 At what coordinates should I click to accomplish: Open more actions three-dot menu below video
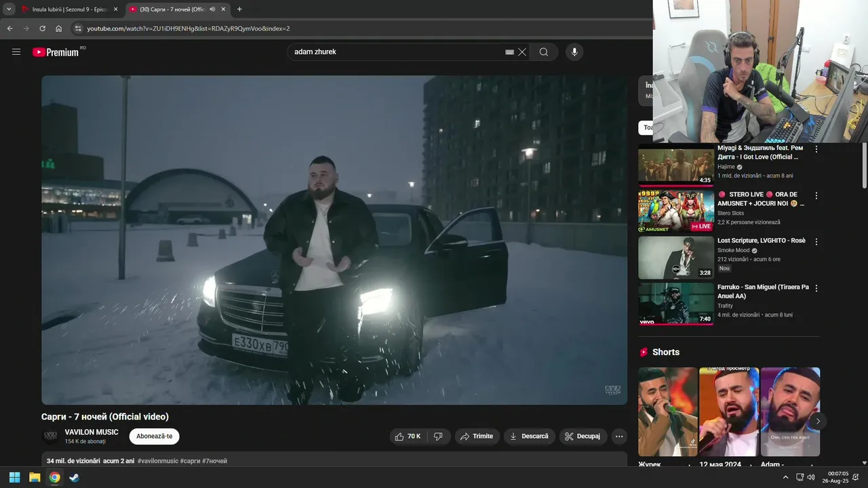click(619, 436)
